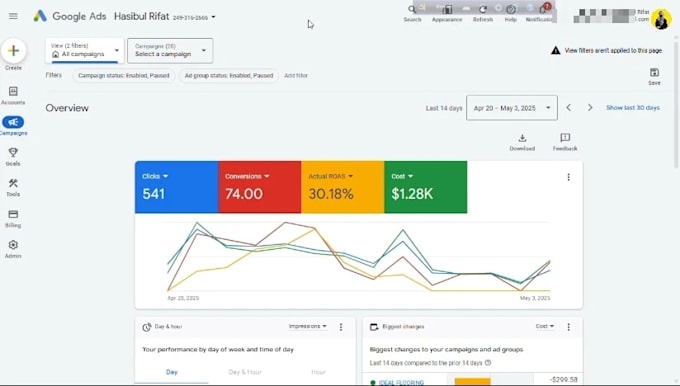Open the Feedback dialog

pos(565,142)
